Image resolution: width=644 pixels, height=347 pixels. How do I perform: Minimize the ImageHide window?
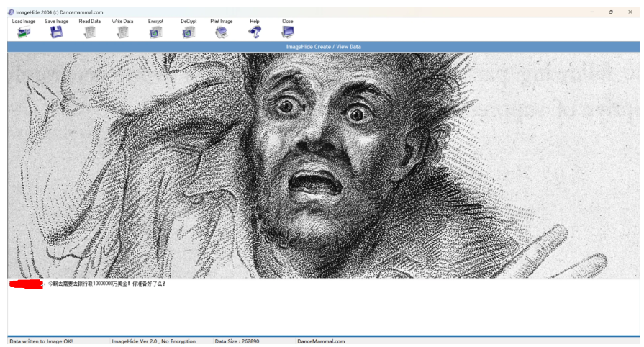592,12
